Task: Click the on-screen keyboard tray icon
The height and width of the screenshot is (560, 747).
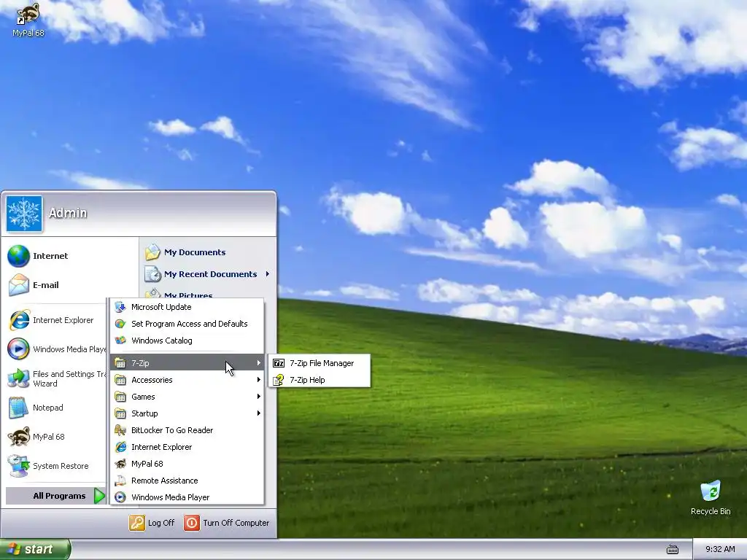Action: (x=672, y=550)
